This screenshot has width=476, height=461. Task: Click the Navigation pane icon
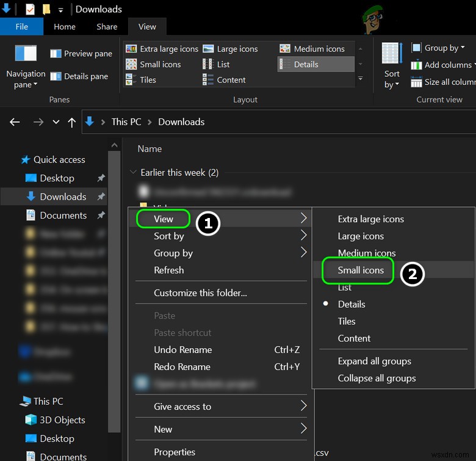(26, 54)
